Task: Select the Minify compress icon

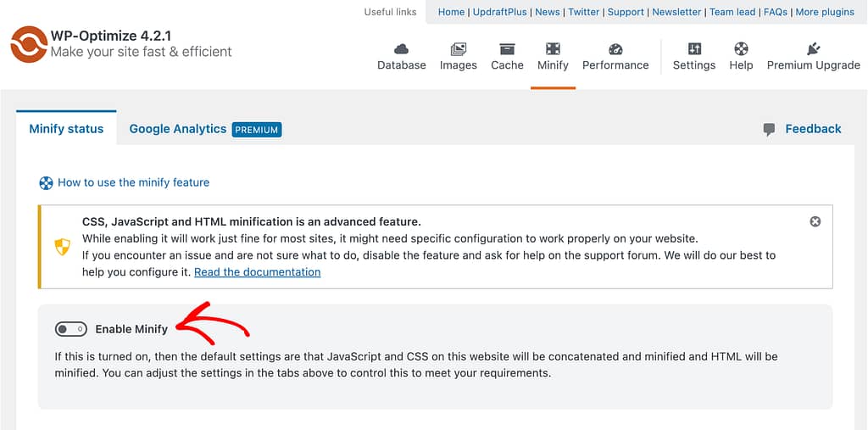Action: tap(553, 48)
